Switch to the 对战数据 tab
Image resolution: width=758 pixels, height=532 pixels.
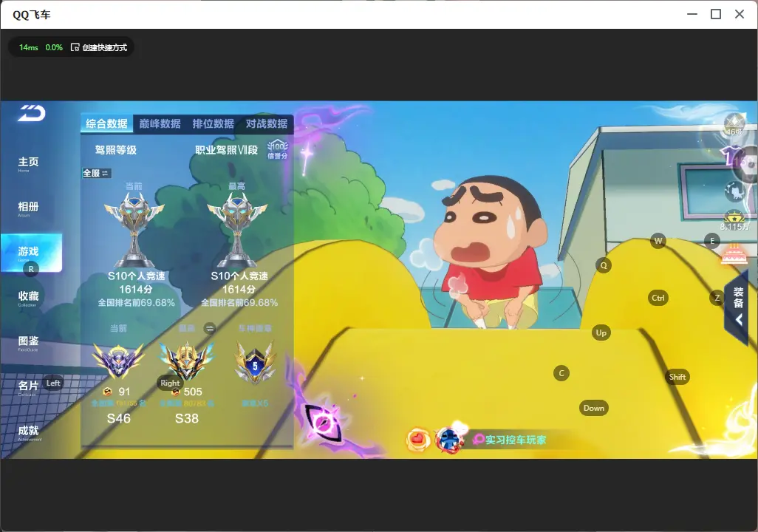(267, 124)
